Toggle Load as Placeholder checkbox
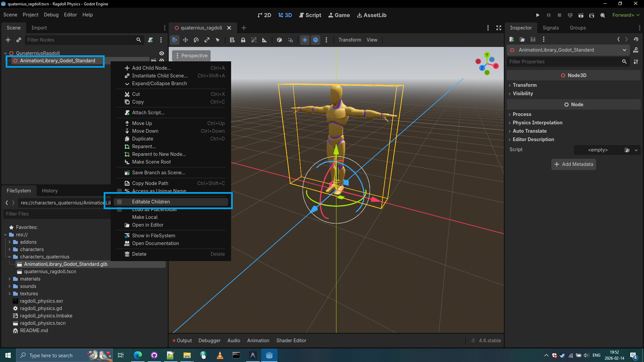The image size is (644, 362). (119, 210)
